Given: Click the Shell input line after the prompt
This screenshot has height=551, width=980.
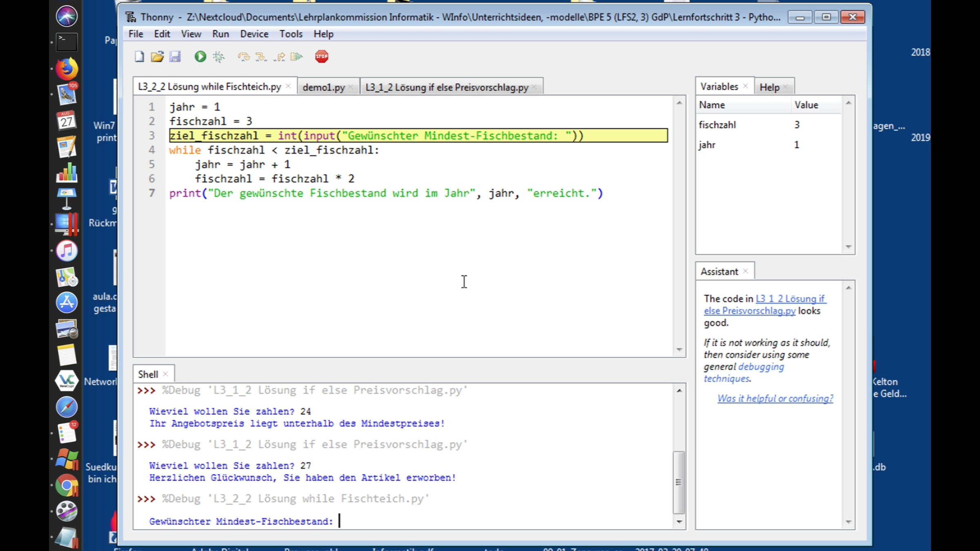Looking at the screenshot, I should click(367, 521).
